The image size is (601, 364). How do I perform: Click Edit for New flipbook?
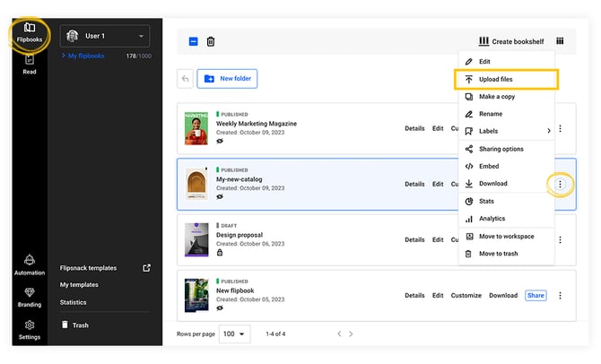[x=438, y=296]
